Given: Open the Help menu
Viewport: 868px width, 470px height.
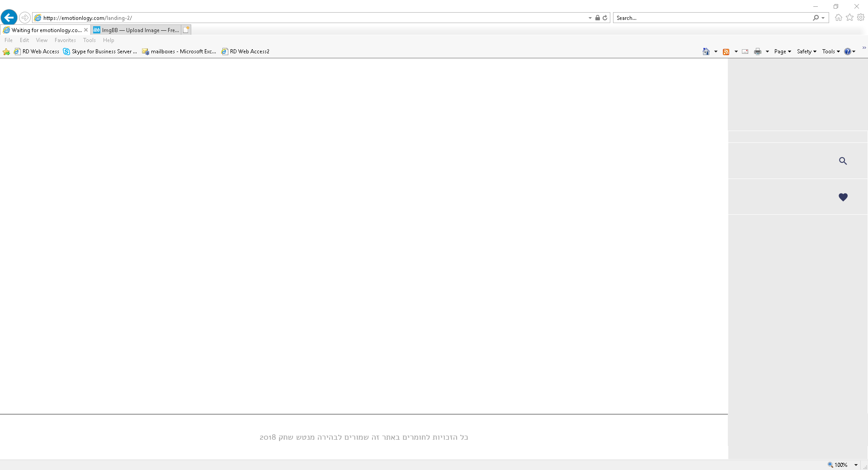Looking at the screenshot, I should [x=108, y=40].
